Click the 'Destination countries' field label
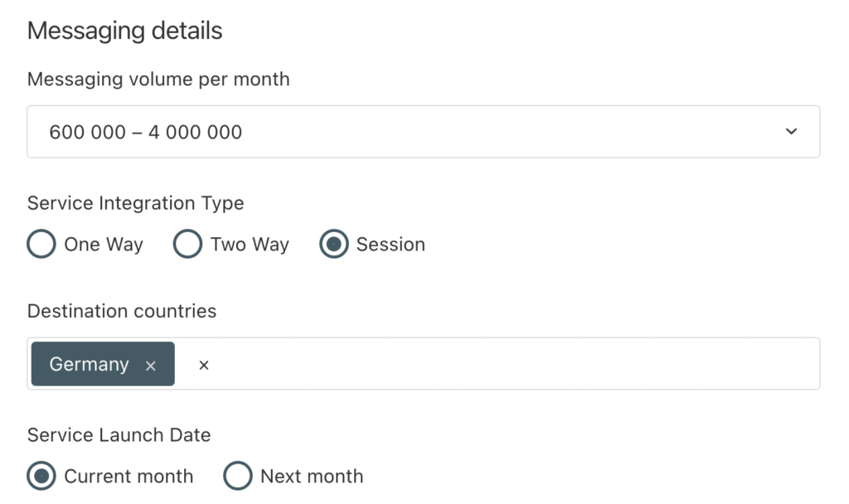Image resolution: width=849 pixels, height=504 pixels. (x=122, y=312)
